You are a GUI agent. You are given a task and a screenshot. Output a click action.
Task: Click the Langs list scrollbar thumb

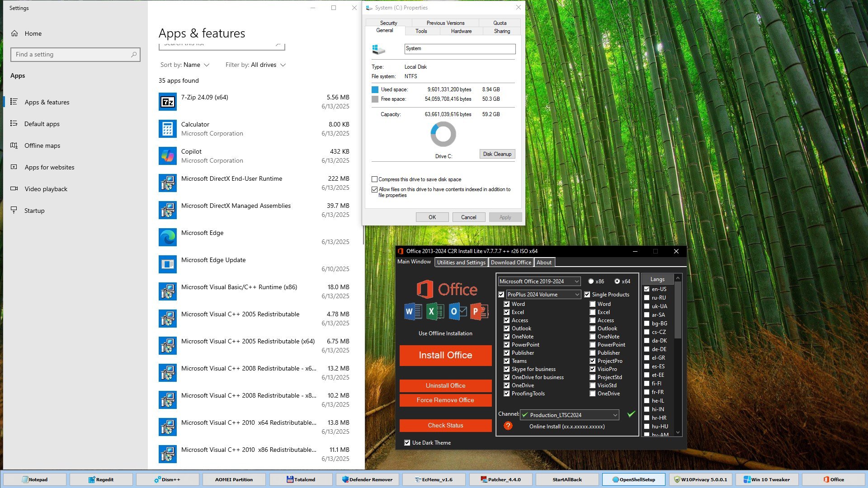pos(678,310)
